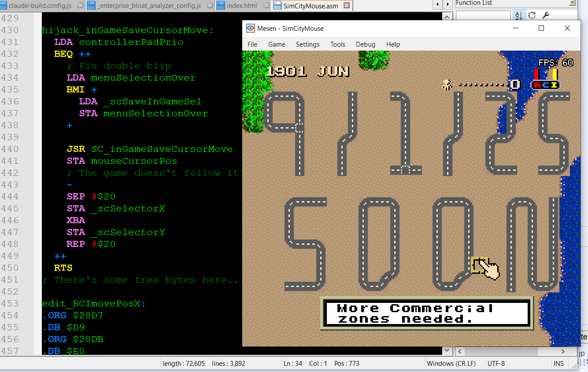
Task: Click the Function List scrollbar right arrow
Action: [564, 352]
